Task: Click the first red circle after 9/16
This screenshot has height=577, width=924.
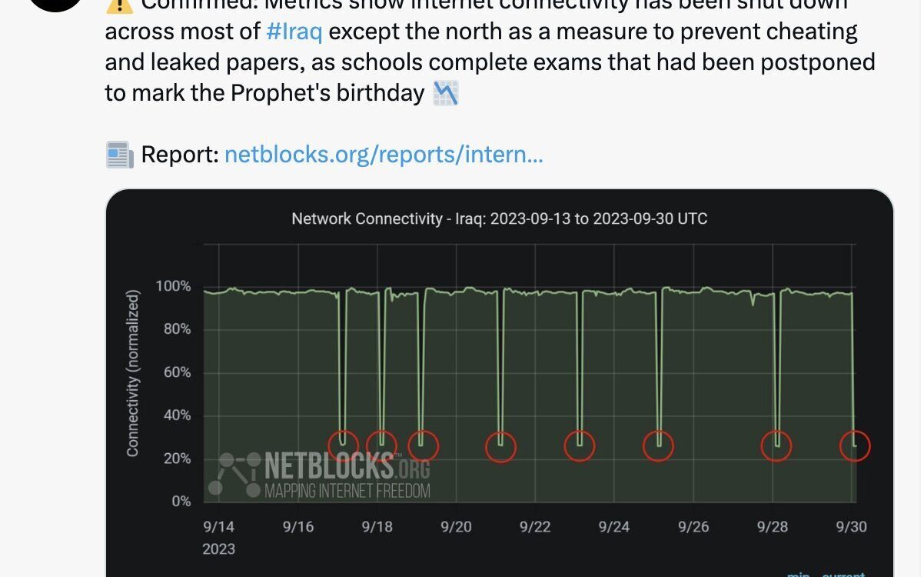Action: point(343,445)
